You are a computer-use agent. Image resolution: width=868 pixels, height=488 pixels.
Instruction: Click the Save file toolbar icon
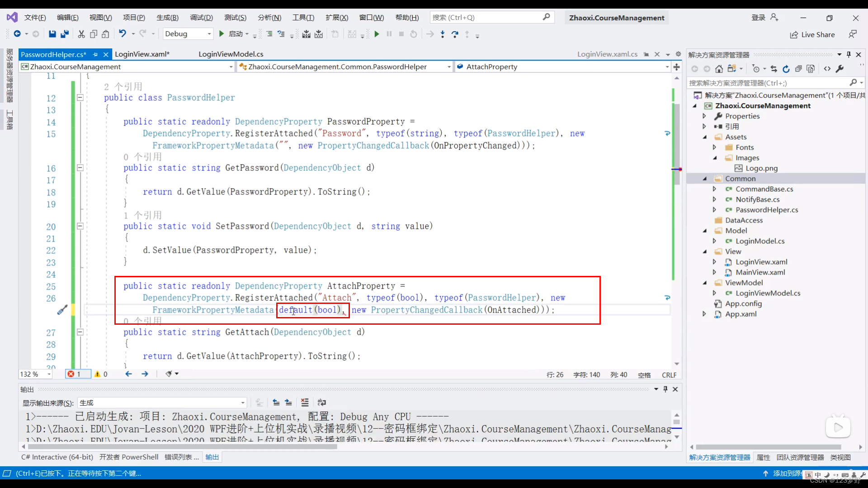pos(52,34)
